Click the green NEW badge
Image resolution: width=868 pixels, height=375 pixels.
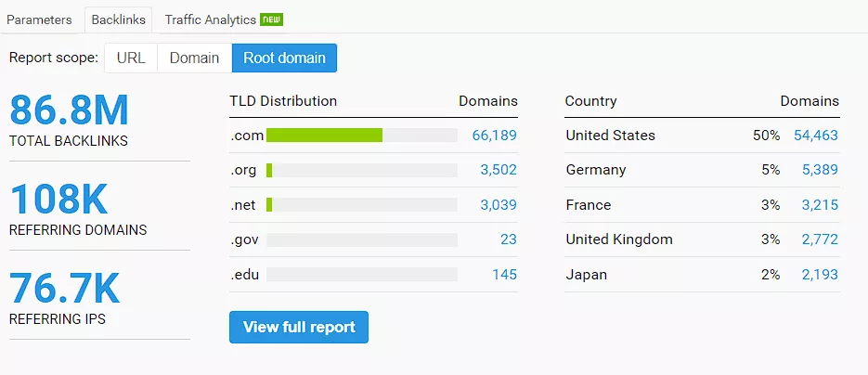pyautogui.click(x=272, y=19)
